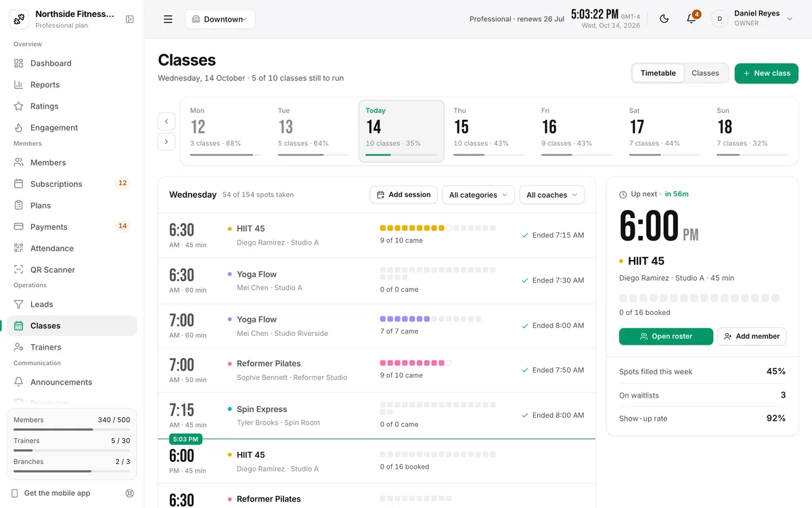The width and height of the screenshot is (812, 508).
Task: Expand the All coaches filter
Action: 552,195
